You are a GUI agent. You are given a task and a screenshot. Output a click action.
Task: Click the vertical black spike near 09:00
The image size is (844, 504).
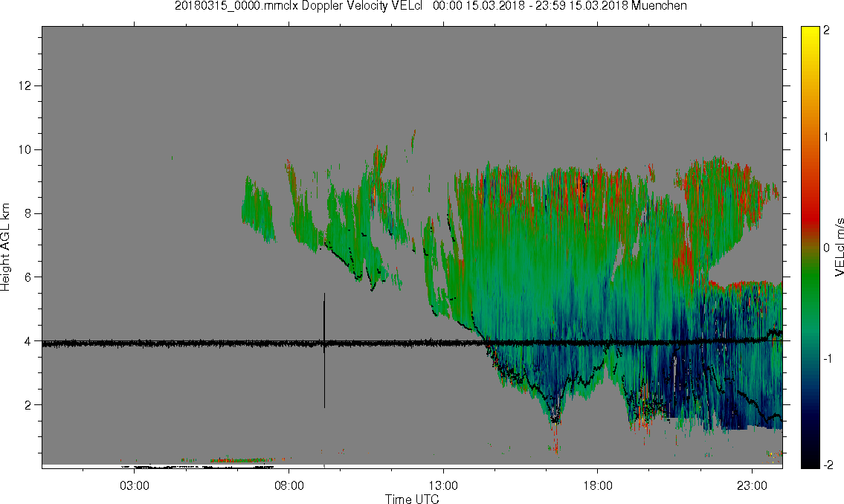324,351
